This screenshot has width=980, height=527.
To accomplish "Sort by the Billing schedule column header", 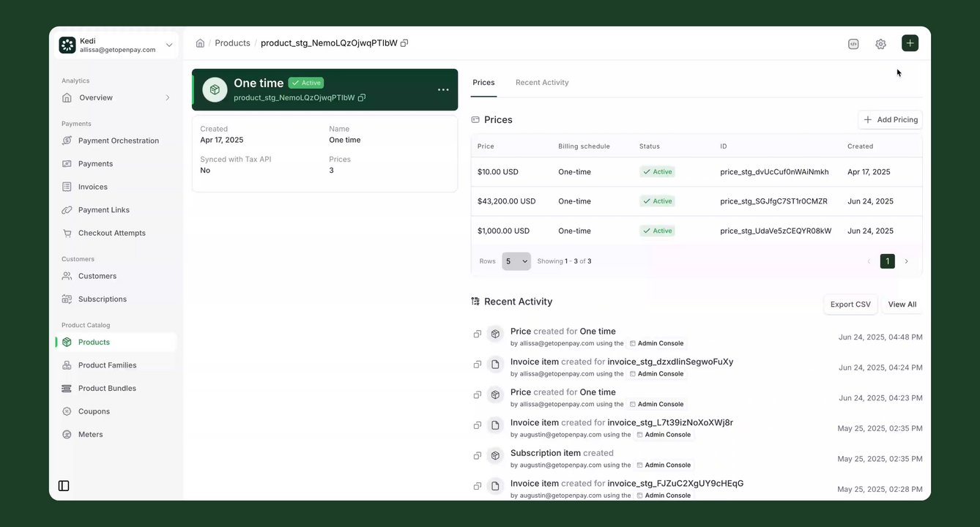I will pos(584,146).
